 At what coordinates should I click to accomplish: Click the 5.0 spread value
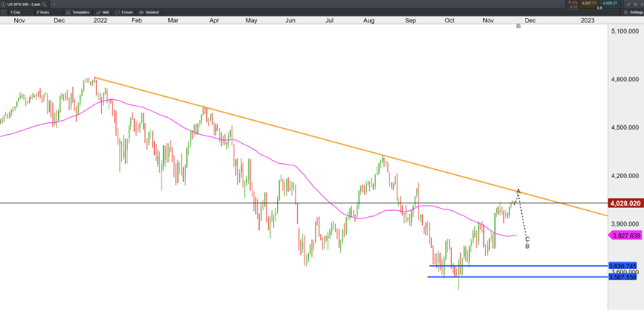(599, 7)
